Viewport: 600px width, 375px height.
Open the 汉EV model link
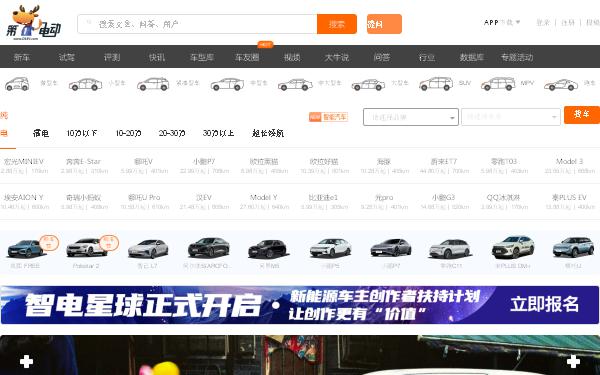[204, 197]
